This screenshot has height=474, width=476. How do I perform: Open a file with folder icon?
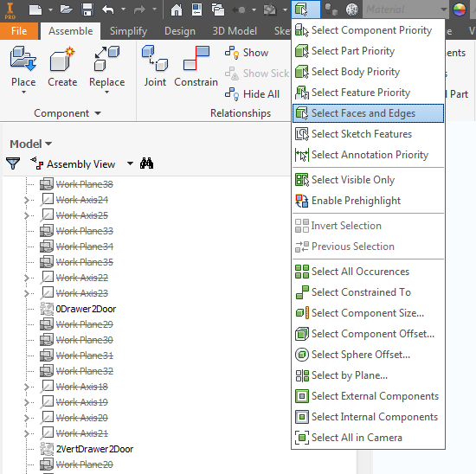66,10
